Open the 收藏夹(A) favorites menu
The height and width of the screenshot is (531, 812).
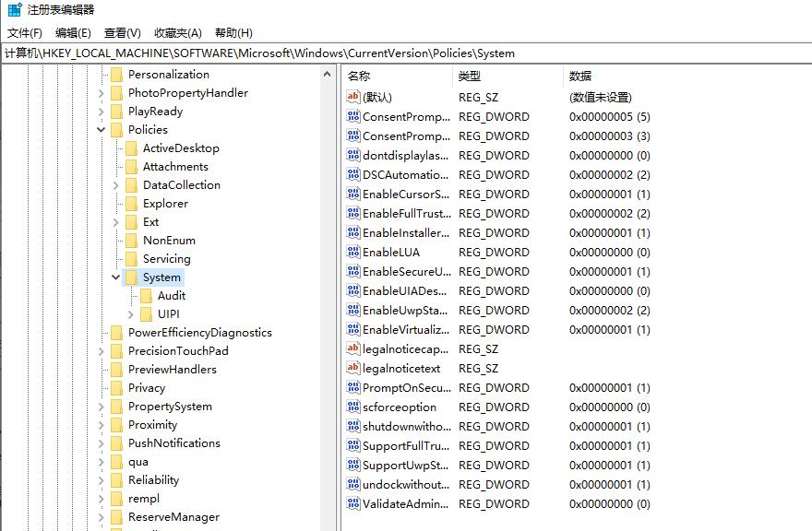pos(177,32)
